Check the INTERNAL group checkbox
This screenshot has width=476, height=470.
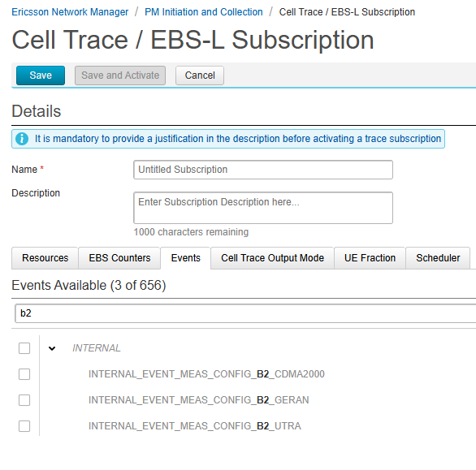pyautogui.click(x=24, y=348)
